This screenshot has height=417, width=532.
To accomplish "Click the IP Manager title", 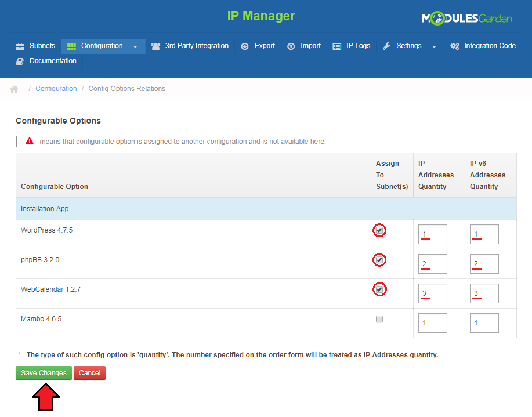I will click(x=261, y=16).
